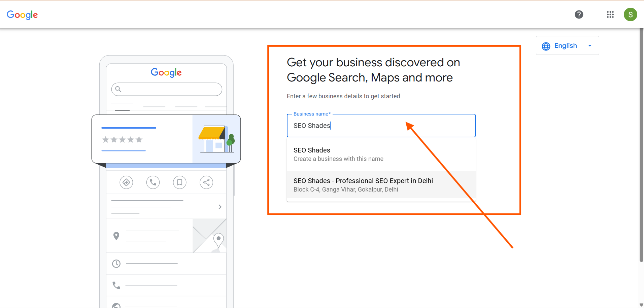Focus the Business name input field
Screen dimensions: 644x308
pyautogui.click(x=381, y=126)
